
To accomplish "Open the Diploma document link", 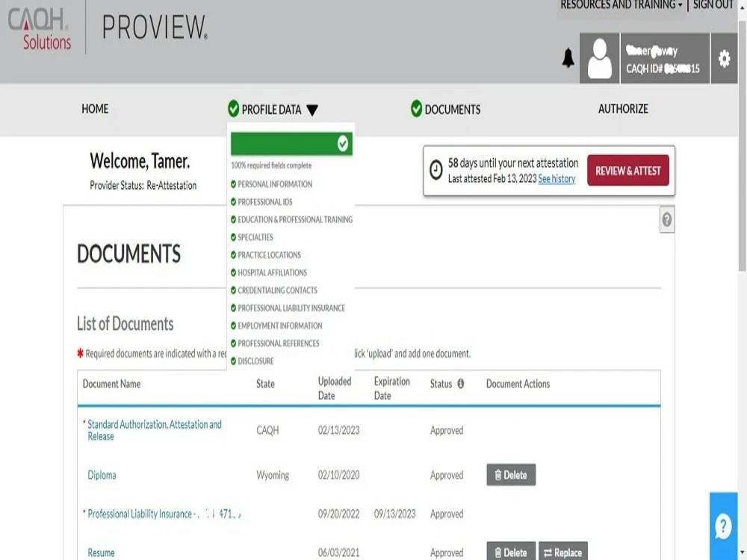I will (x=102, y=475).
